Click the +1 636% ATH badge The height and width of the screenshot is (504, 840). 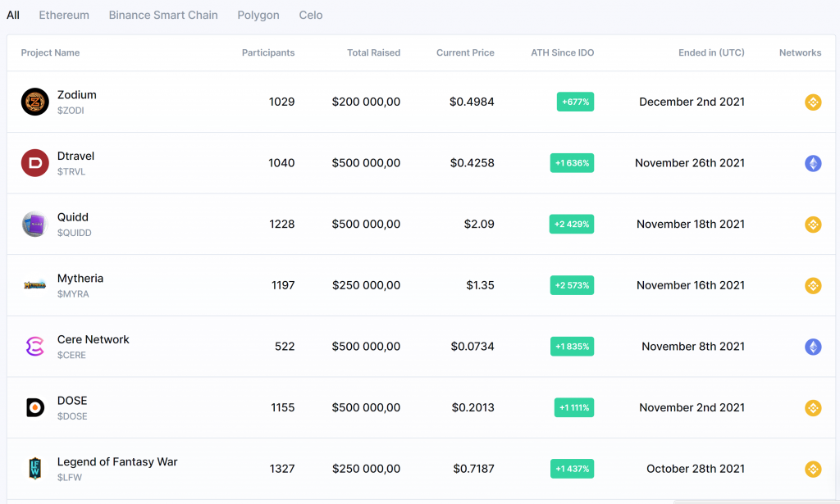(x=572, y=163)
